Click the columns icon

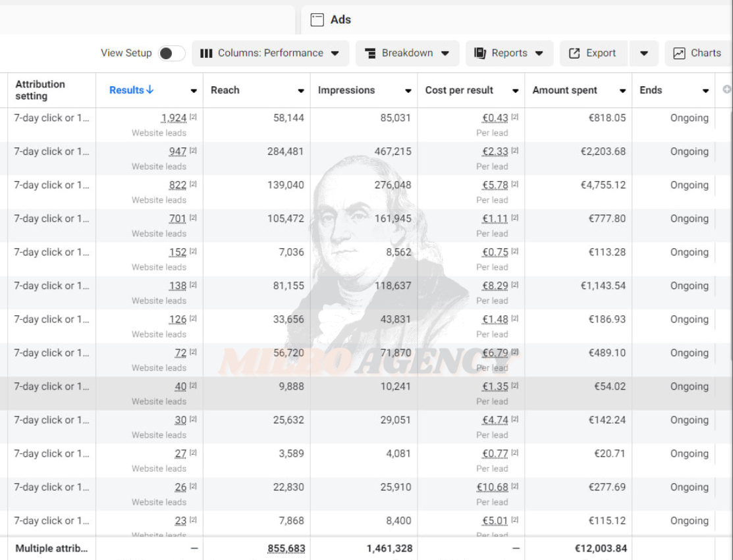[x=206, y=53]
